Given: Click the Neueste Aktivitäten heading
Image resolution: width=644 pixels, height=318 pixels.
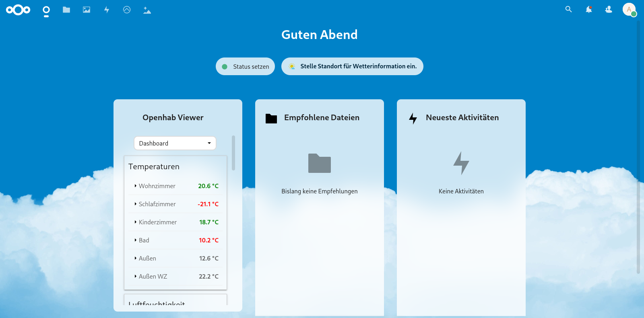Looking at the screenshot, I should (x=462, y=117).
